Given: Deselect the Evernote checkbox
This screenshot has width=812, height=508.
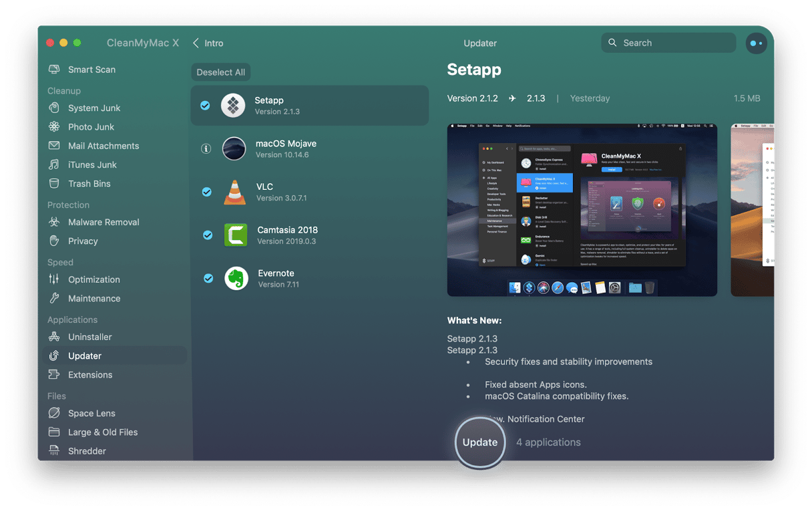Looking at the screenshot, I should tap(208, 278).
